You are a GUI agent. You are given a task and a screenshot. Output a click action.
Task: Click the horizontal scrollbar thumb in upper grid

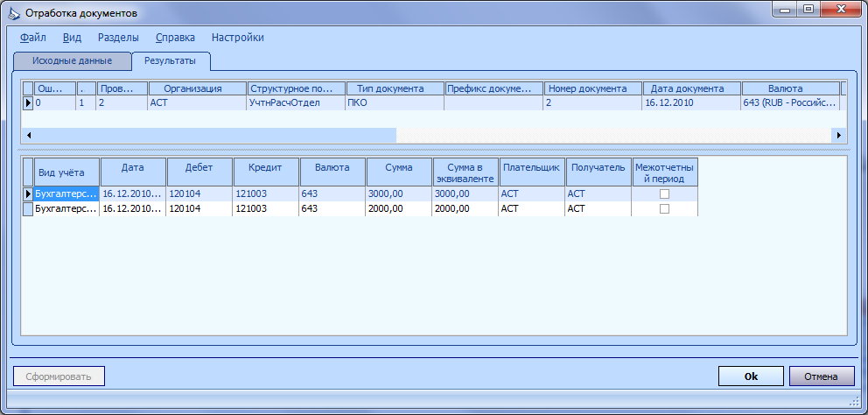215,135
